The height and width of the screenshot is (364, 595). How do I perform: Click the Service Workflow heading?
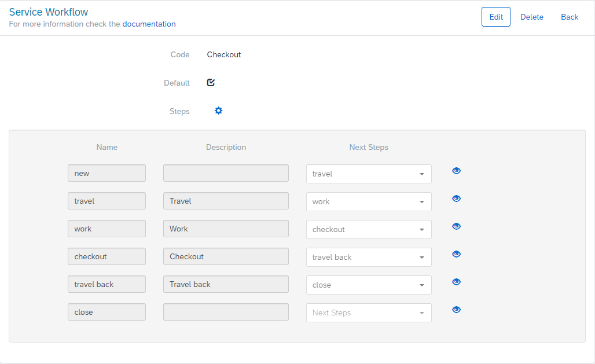tap(49, 12)
